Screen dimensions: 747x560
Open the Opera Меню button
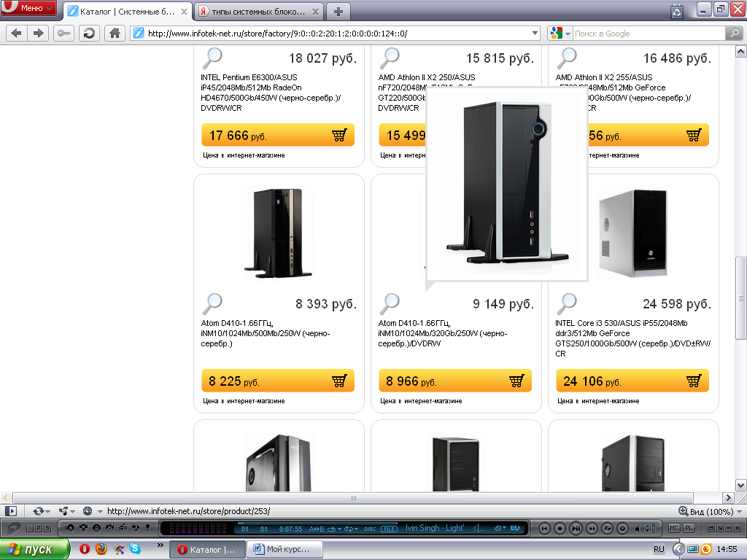click(x=28, y=8)
